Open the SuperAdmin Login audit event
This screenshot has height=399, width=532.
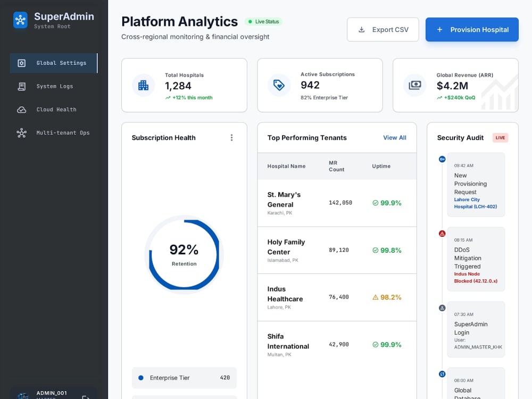(476, 329)
